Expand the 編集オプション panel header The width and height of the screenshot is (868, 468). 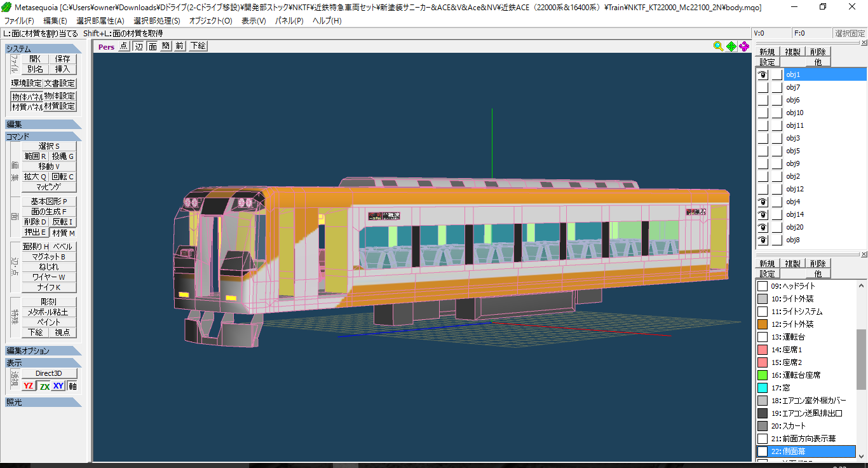coord(43,350)
